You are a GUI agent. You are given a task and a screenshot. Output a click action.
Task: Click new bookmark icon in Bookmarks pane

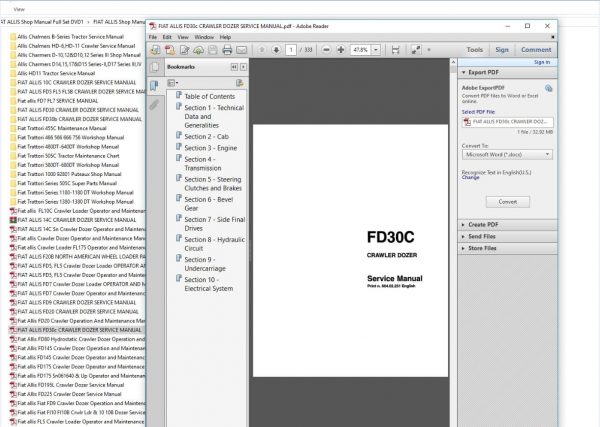[x=240, y=83]
